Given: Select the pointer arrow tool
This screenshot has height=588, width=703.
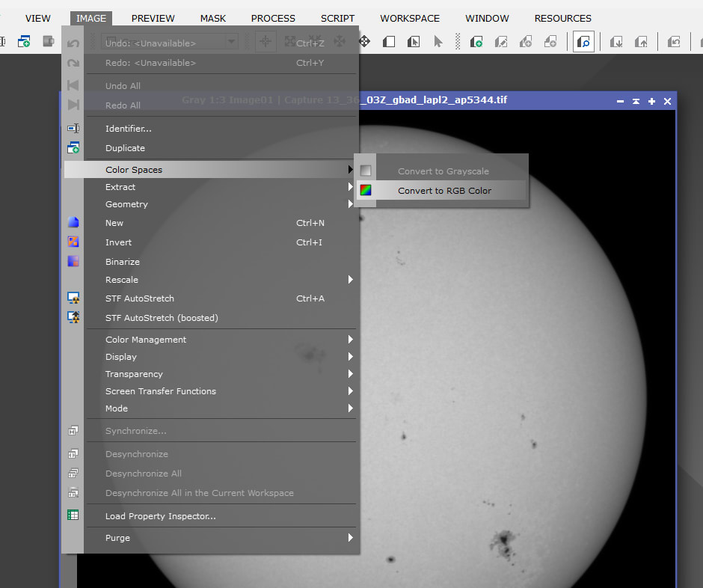Looking at the screenshot, I should (438, 42).
